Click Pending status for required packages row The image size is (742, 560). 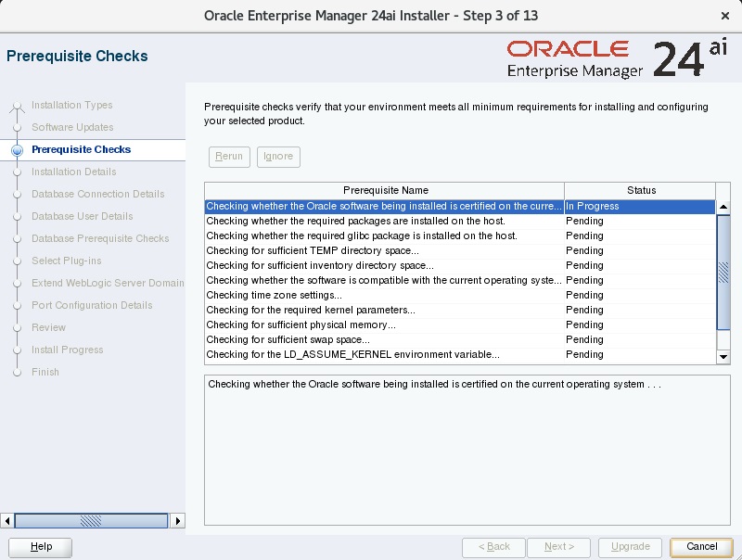[640, 221]
